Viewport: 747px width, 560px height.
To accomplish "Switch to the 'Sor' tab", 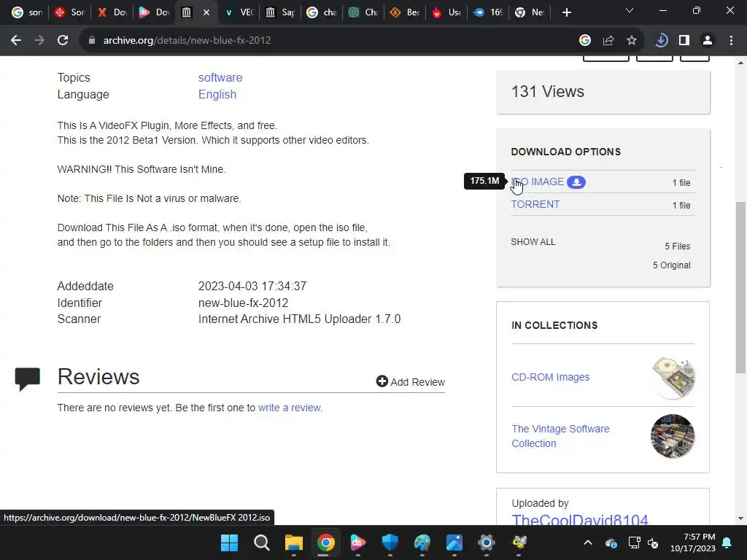I will click(x=69, y=12).
